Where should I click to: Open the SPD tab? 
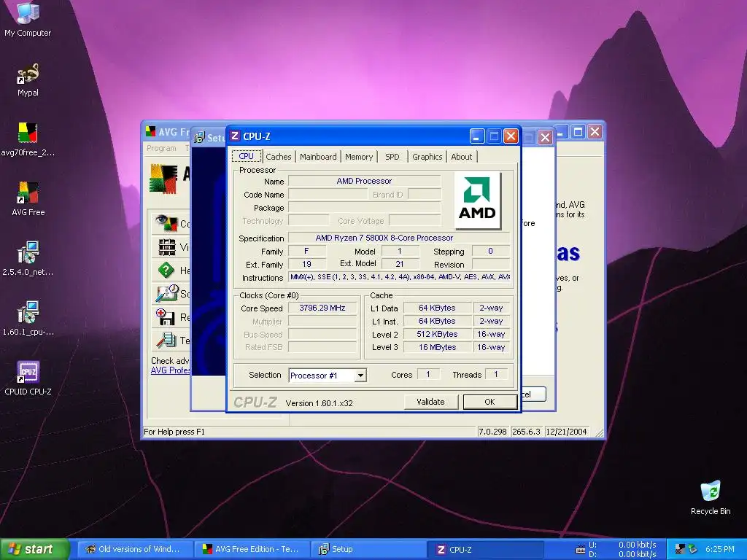pyautogui.click(x=392, y=157)
